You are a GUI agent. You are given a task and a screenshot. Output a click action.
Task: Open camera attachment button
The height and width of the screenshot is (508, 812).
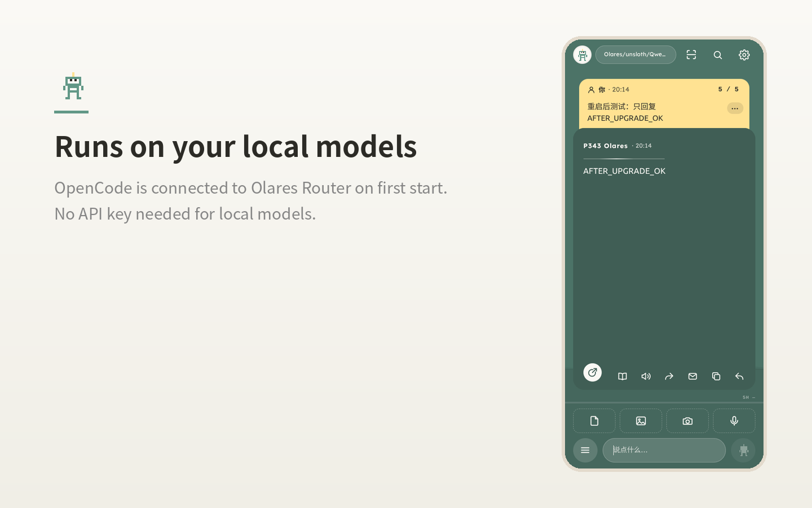687,421
